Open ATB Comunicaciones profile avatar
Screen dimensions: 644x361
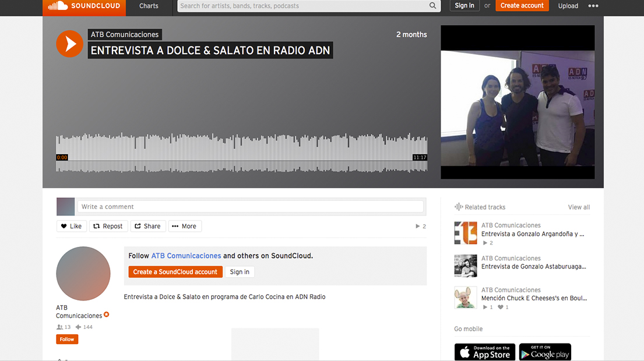coord(83,274)
